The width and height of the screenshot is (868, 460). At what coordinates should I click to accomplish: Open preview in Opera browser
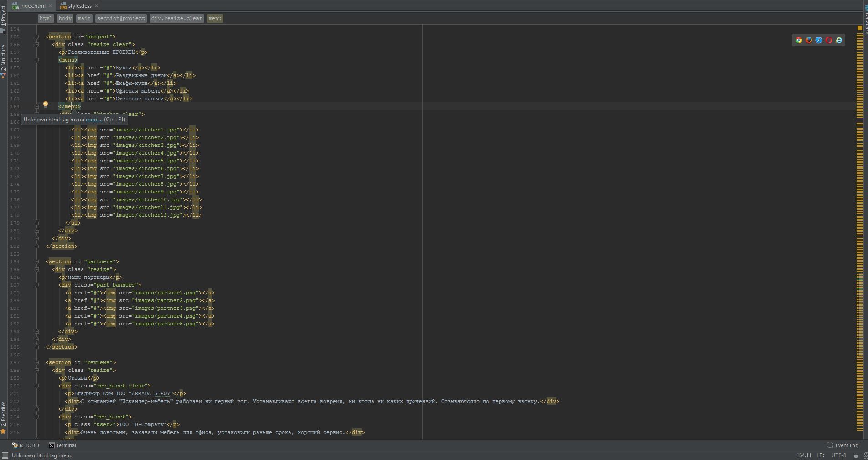(x=829, y=40)
